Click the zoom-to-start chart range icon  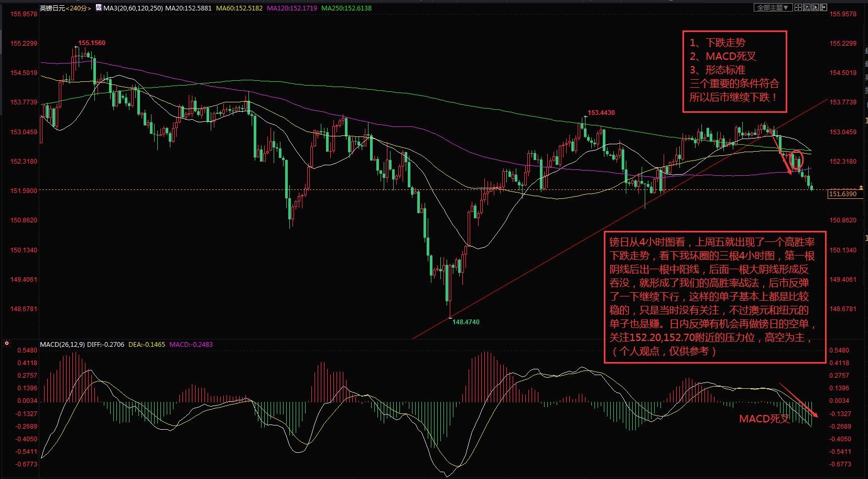(x=807, y=7)
